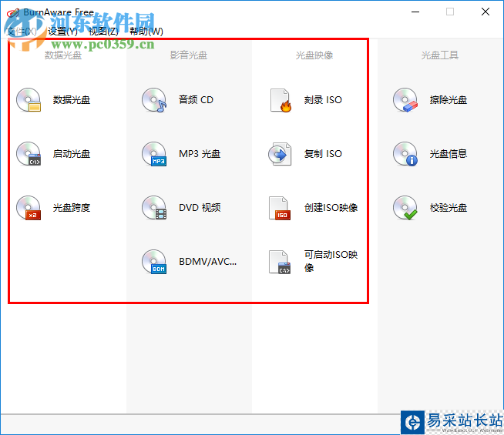Screen dimensions: 504x435
Task: Open the 数据光盘 data disc icon
Action: (29, 100)
